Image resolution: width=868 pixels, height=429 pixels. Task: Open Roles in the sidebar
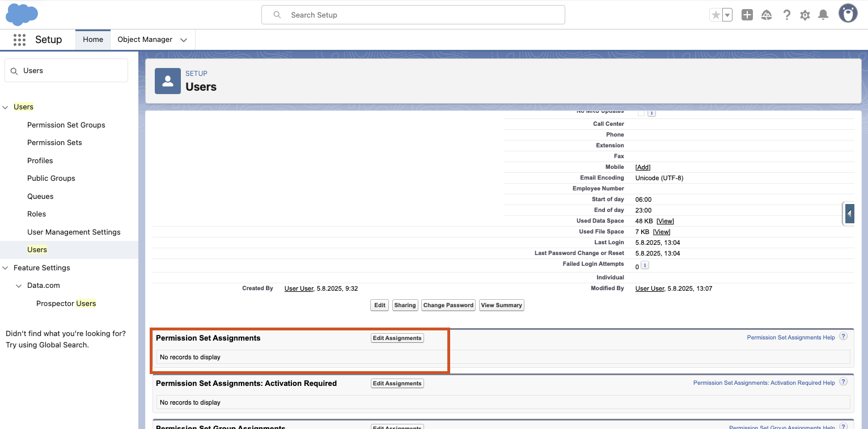(x=37, y=214)
